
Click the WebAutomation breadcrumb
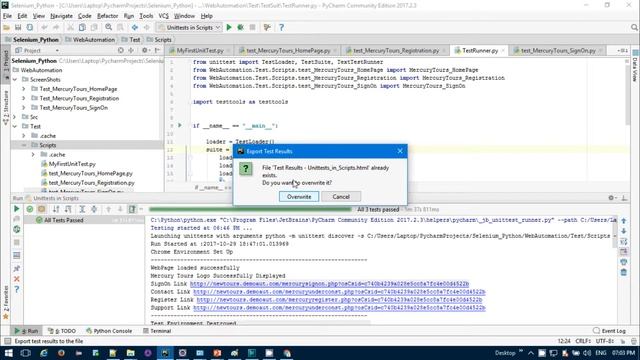point(90,40)
